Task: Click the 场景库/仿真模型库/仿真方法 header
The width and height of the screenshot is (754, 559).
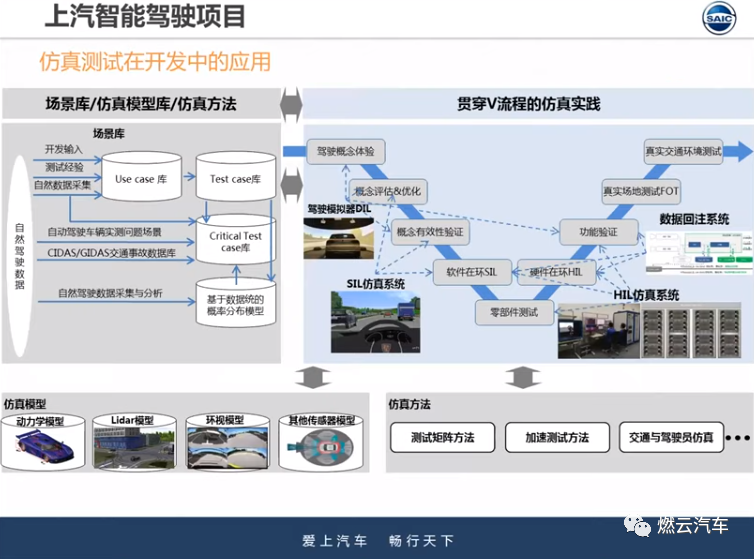Action: click(141, 104)
